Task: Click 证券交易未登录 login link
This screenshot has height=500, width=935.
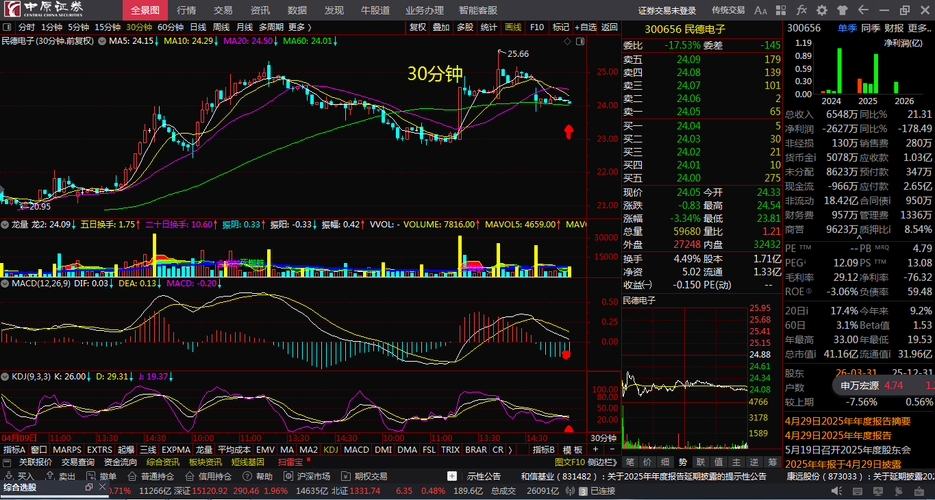Action: coord(667,10)
